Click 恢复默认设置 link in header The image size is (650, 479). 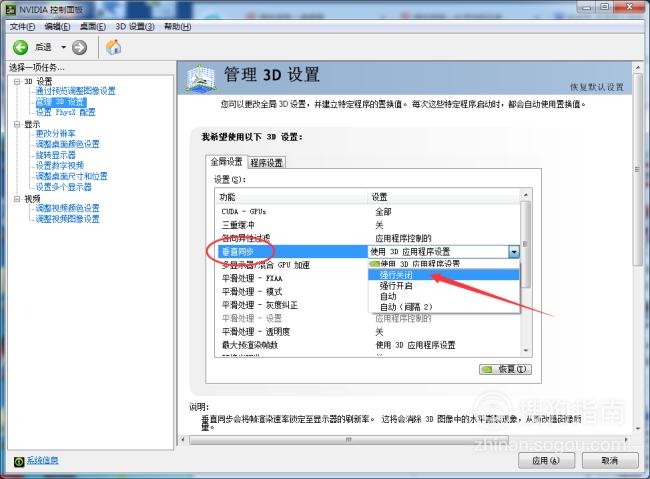(x=597, y=87)
